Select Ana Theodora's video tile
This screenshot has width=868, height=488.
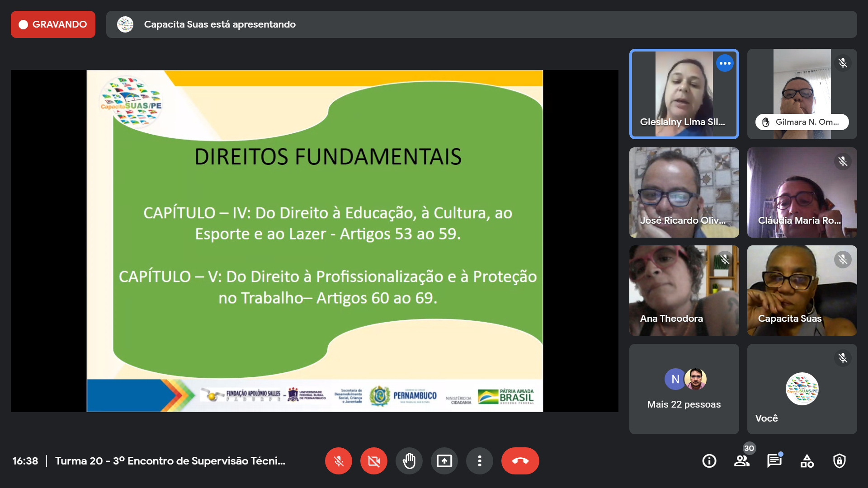(684, 290)
